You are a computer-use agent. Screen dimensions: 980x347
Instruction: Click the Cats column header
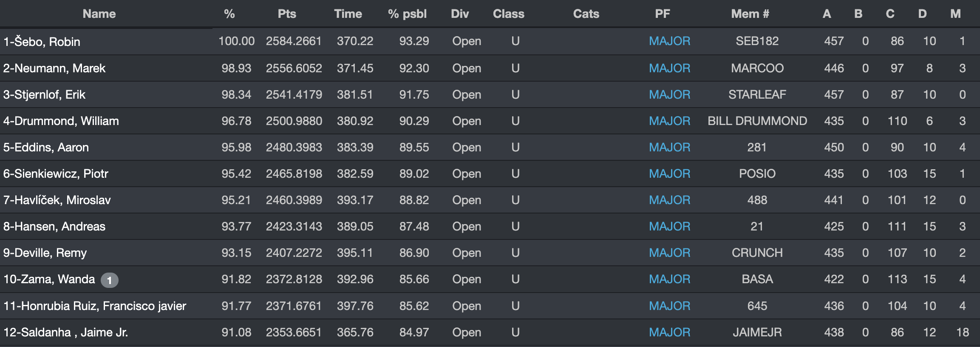pyautogui.click(x=586, y=14)
